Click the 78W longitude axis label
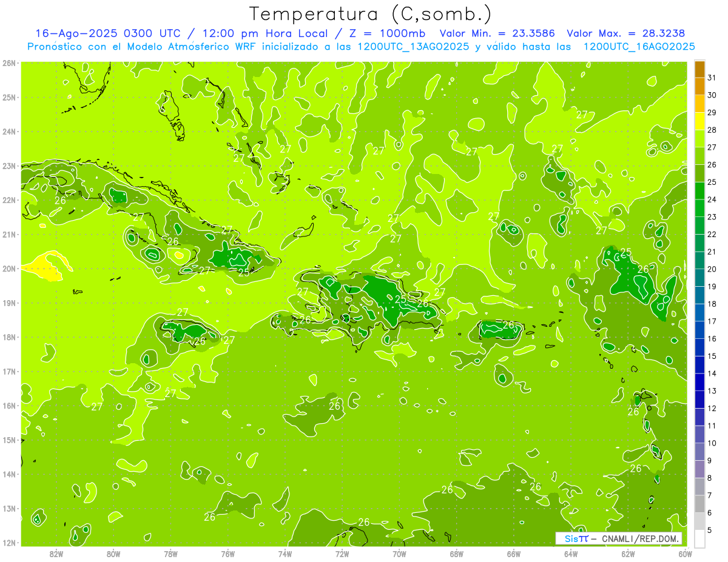 170,554
